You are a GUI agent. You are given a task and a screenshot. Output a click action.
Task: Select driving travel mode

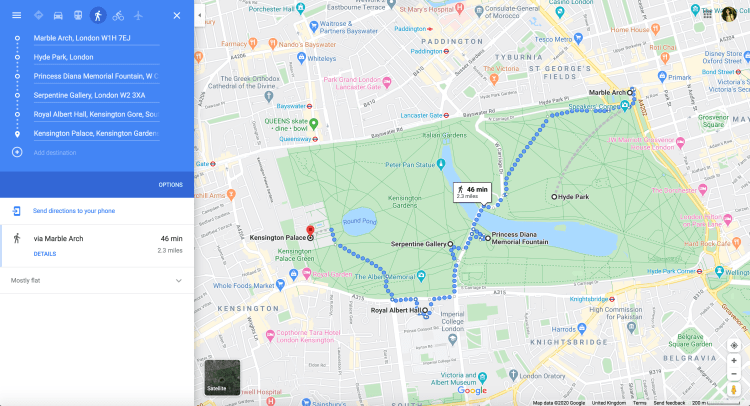point(58,16)
